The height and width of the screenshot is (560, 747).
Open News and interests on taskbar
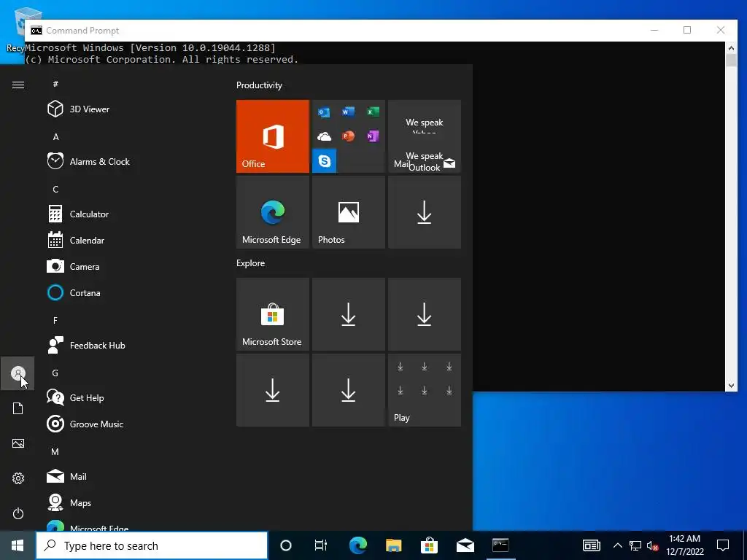(x=591, y=545)
